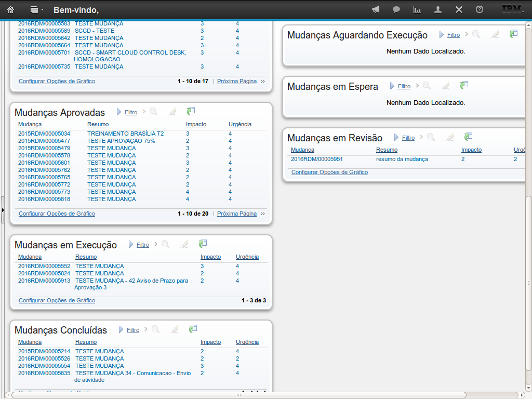Expand Filtro in Mudanças Aprovadas
Image resolution: width=532 pixels, height=399 pixels.
130,112
